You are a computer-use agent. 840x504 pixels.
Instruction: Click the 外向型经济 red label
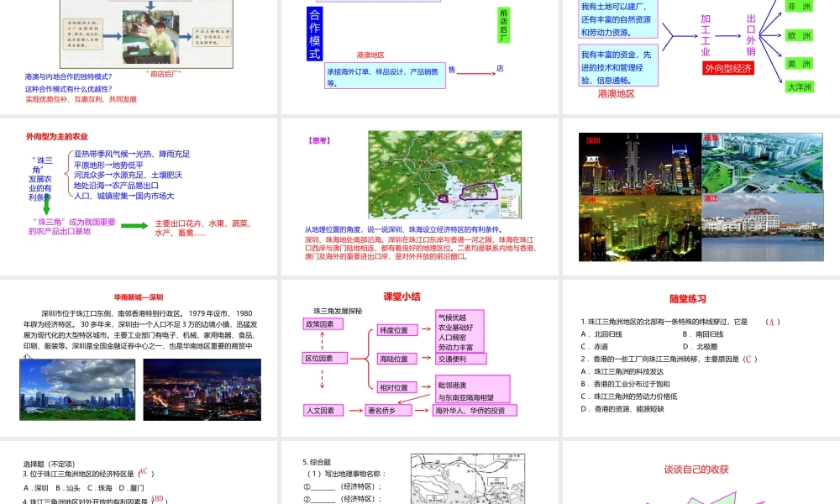coord(728,68)
